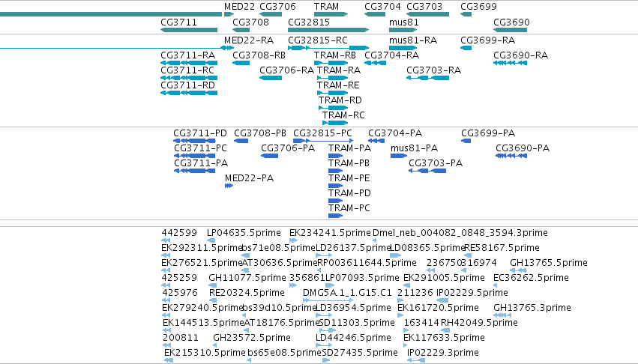Image resolution: width=638 pixels, height=364 pixels.
Task: Click the MED22-RA transcript label
Action: tap(249, 40)
